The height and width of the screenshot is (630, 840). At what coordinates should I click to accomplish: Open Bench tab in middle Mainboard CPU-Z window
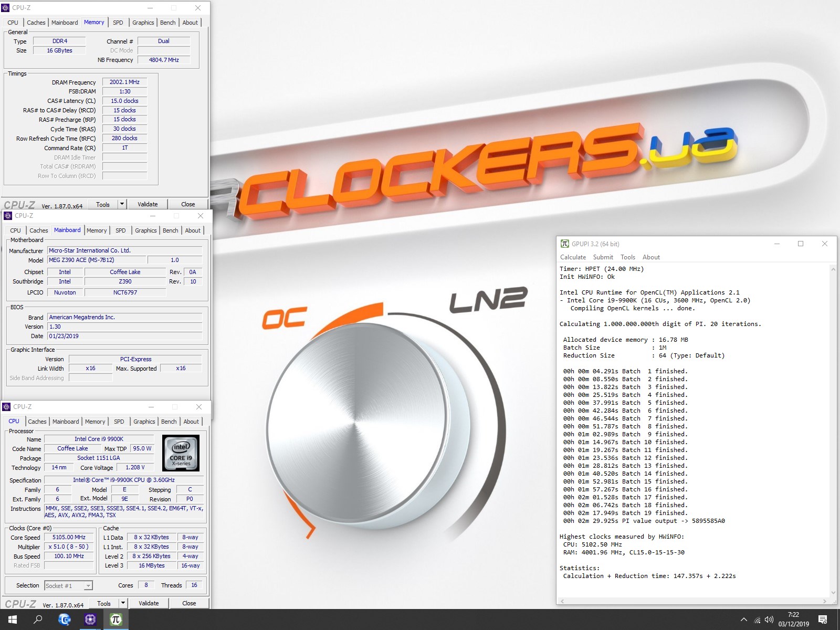point(171,230)
